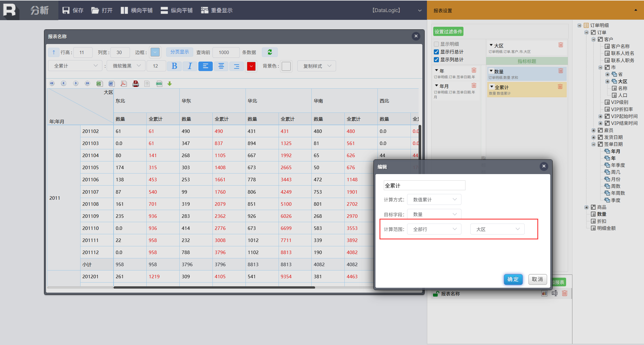This screenshot has height=345, width=644.
Task: Click the green refresh data icon
Action: (x=270, y=52)
